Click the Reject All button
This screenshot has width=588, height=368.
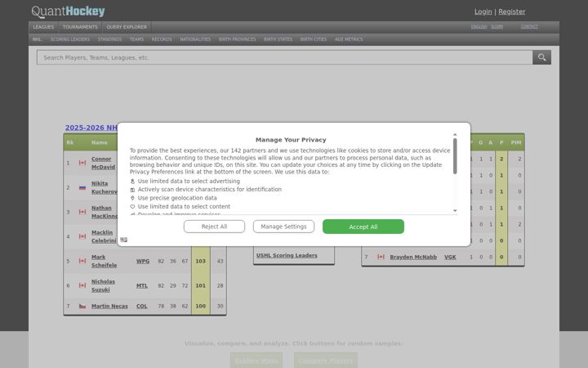(x=214, y=227)
